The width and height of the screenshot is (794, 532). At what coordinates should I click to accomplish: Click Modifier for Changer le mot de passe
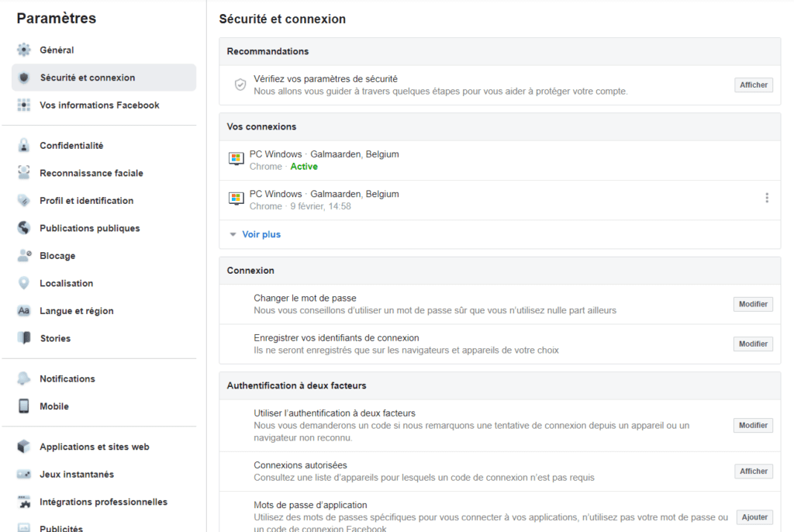753,304
